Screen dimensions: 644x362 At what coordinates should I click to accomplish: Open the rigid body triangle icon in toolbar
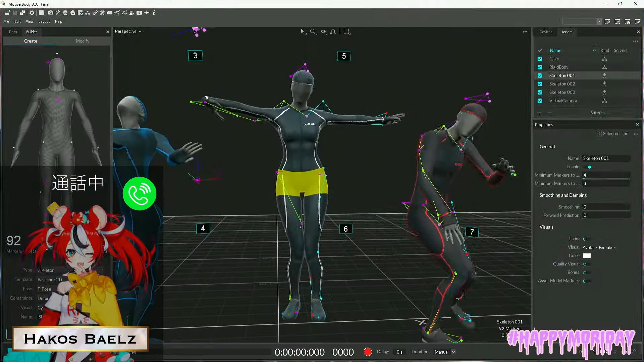pyautogui.click(x=88, y=13)
